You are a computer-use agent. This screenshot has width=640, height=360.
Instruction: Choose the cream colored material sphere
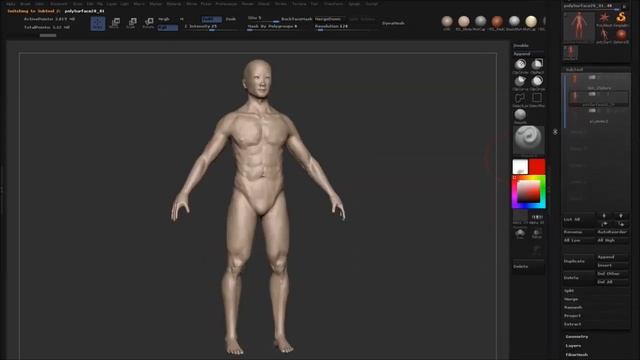[x=531, y=21]
